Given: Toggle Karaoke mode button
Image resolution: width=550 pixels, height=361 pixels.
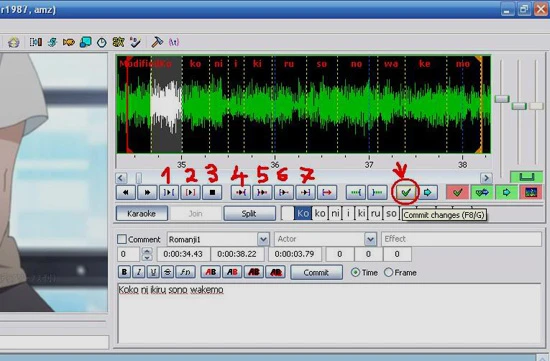Looking at the screenshot, I should pos(142,213).
